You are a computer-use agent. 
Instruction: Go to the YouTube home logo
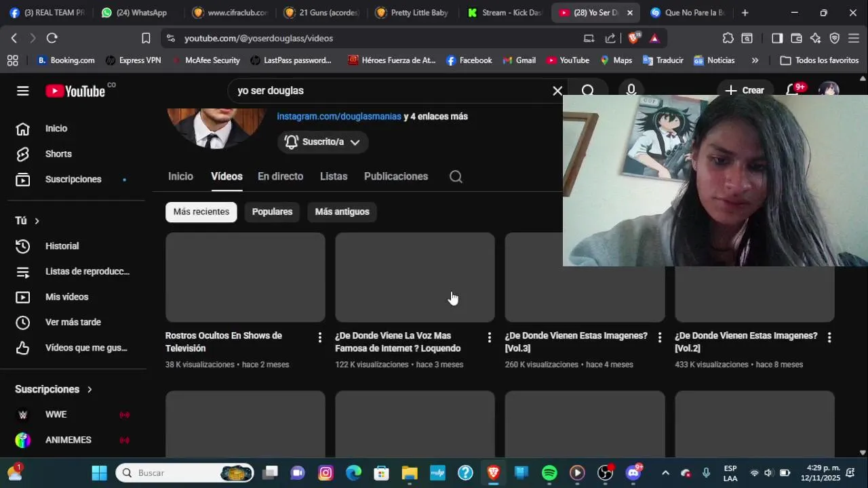pyautogui.click(x=75, y=91)
